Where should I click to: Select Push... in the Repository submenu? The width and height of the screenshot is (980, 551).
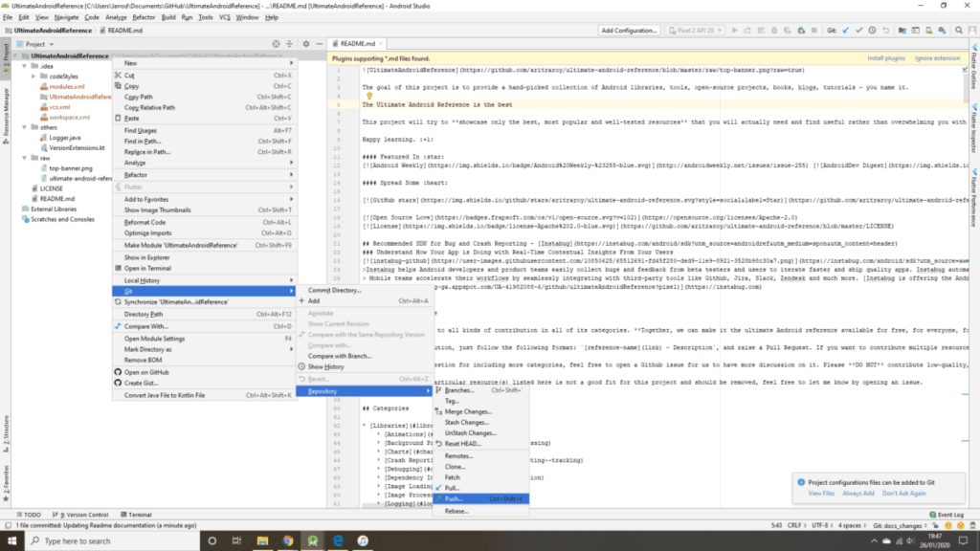[x=453, y=498]
